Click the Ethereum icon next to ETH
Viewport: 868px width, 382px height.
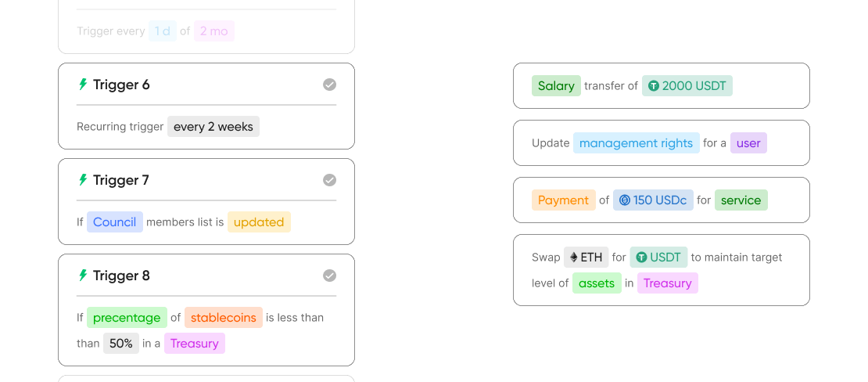click(573, 257)
